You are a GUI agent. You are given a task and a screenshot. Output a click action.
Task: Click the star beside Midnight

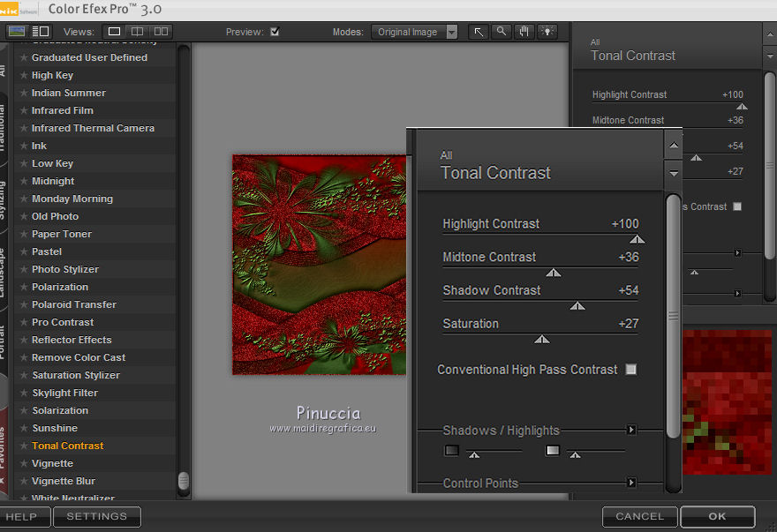click(x=23, y=181)
